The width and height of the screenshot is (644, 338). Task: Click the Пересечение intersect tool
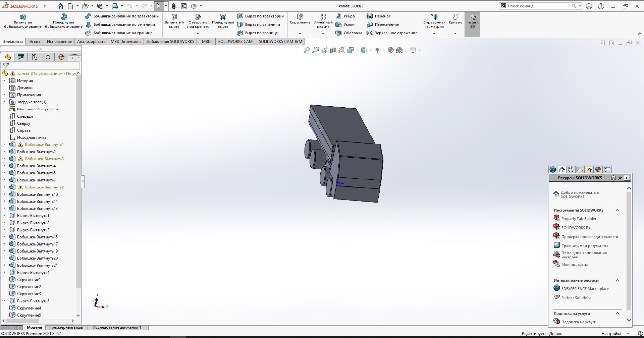tap(383, 24)
